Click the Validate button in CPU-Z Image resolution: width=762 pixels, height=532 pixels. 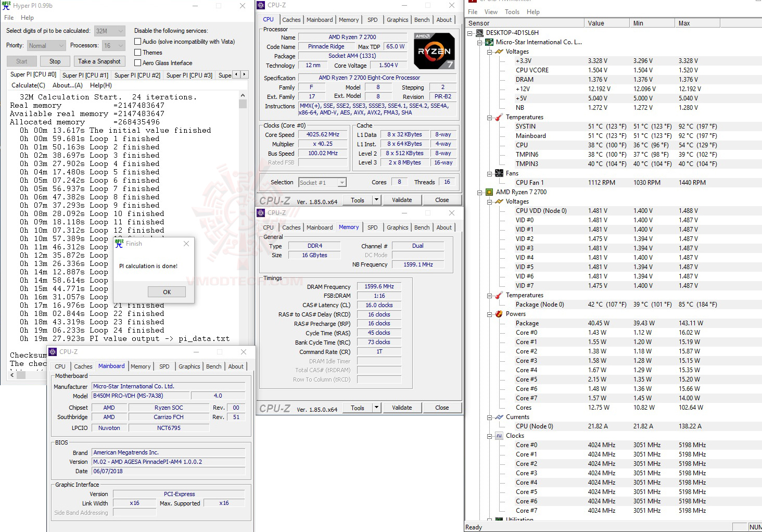pos(402,199)
